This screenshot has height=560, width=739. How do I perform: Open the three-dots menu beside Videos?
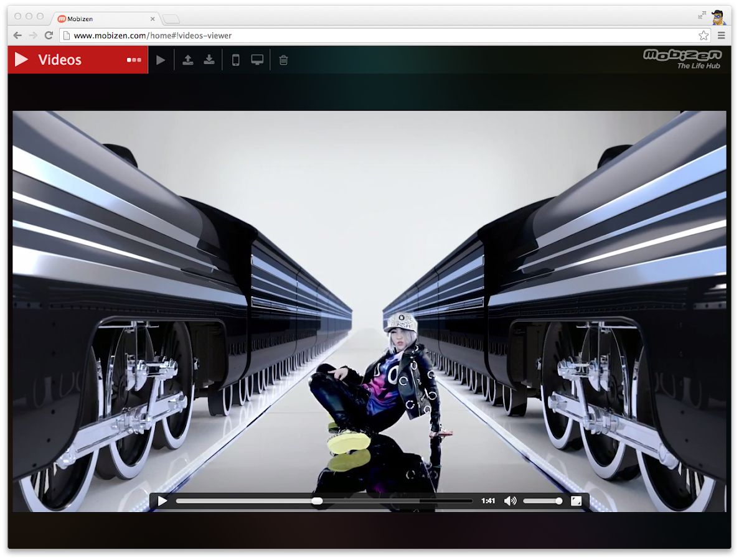(x=134, y=60)
